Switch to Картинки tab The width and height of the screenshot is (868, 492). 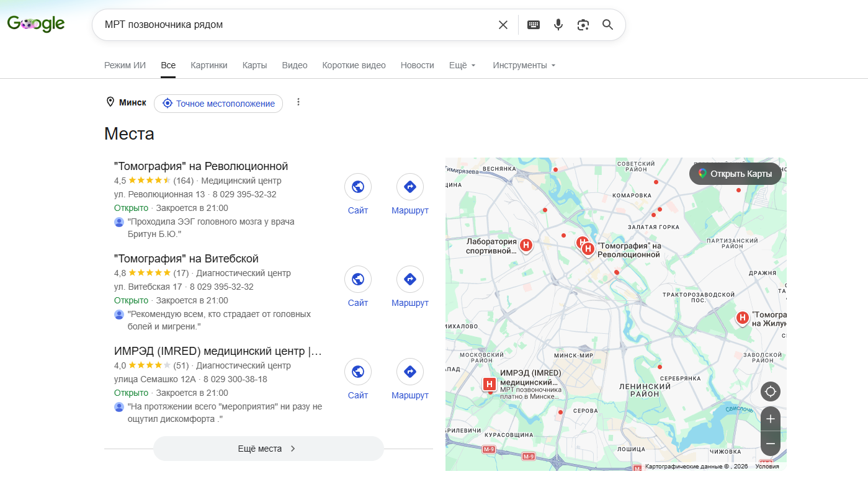coord(209,65)
